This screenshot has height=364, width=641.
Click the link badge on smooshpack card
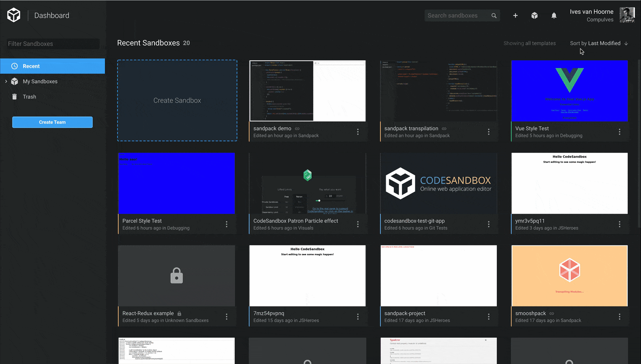552,313
